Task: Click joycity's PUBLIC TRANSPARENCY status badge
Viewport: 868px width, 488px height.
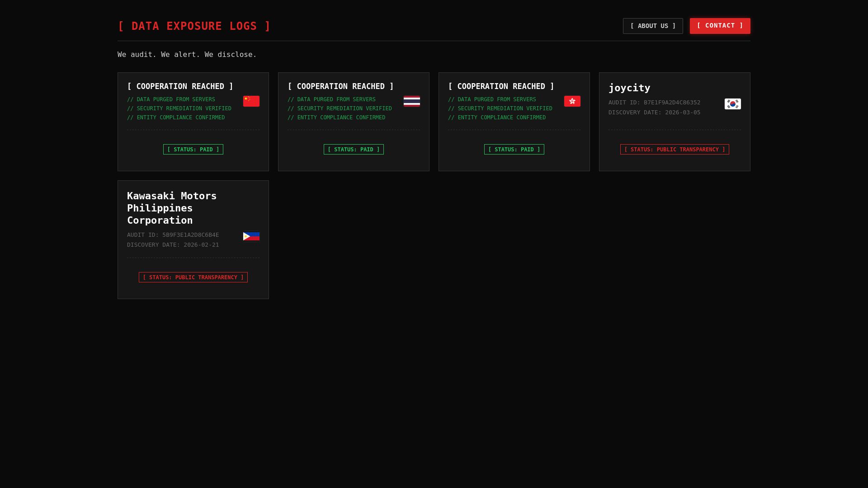Action: tap(674, 150)
